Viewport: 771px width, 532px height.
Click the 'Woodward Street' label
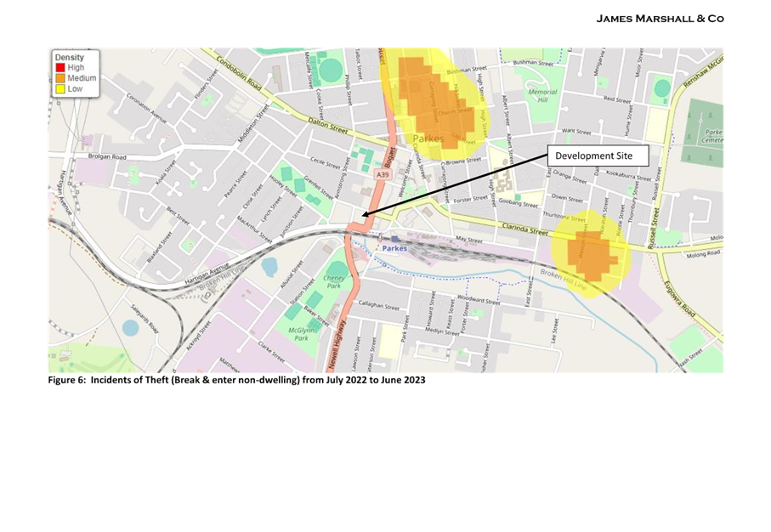479,299
